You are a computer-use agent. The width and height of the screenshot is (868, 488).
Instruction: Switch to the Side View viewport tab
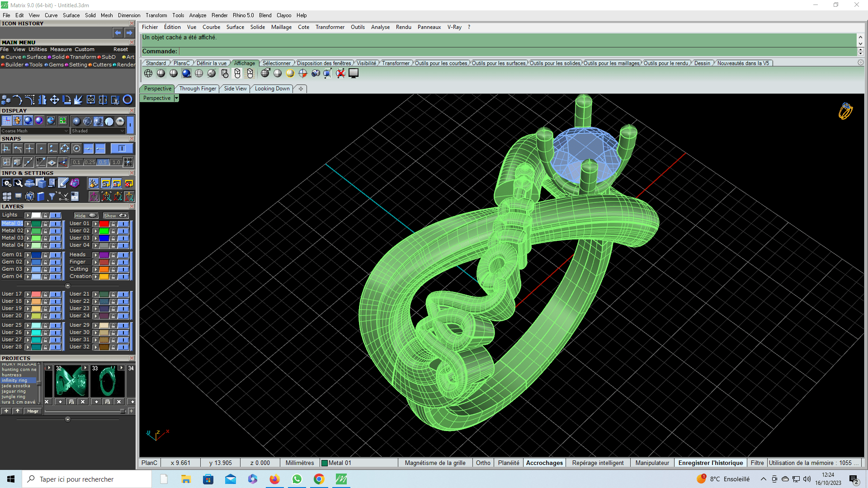click(236, 89)
